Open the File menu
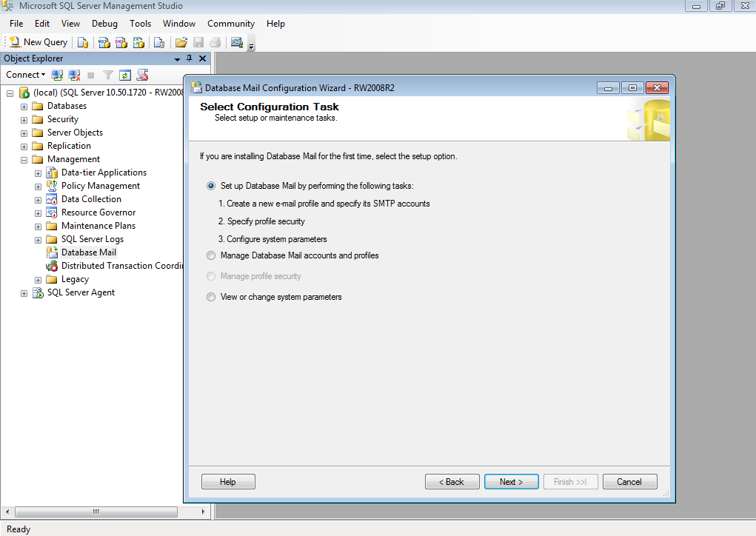 pyautogui.click(x=16, y=24)
